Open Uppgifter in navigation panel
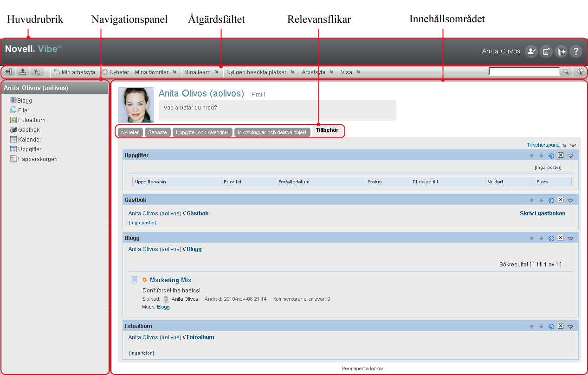 click(26, 149)
